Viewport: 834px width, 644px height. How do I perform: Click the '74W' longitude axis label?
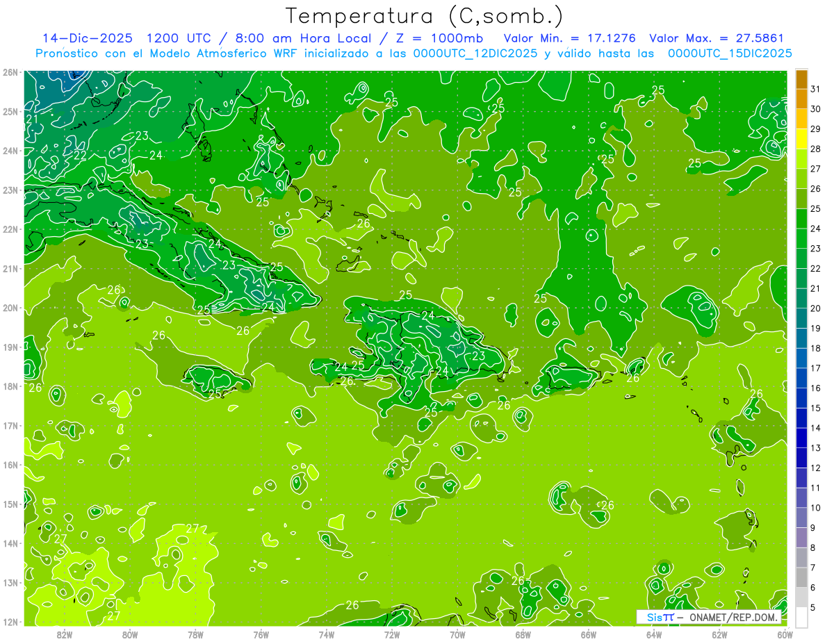pyautogui.click(x=327, y=635)
